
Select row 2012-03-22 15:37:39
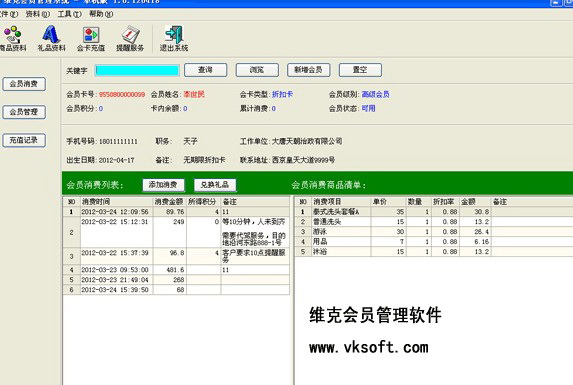pyautogui.click(x=176, y=256)
